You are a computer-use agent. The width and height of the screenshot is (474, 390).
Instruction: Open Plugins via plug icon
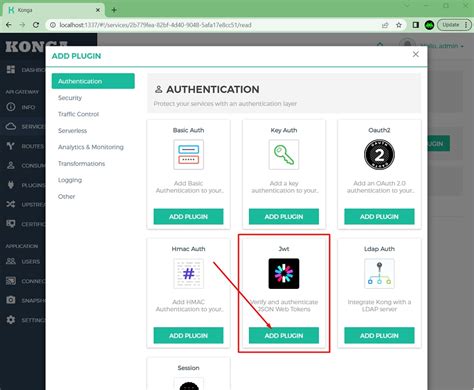11,185
